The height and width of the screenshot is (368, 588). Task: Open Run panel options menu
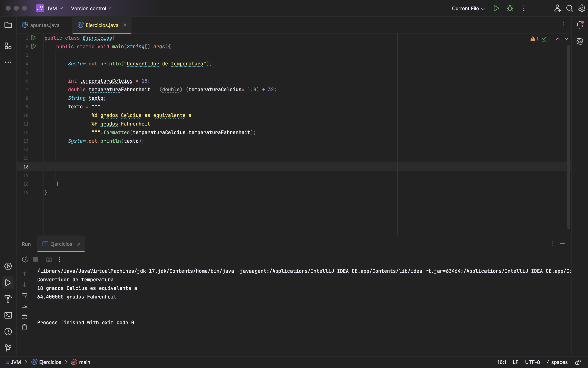[x=552, y=244]
